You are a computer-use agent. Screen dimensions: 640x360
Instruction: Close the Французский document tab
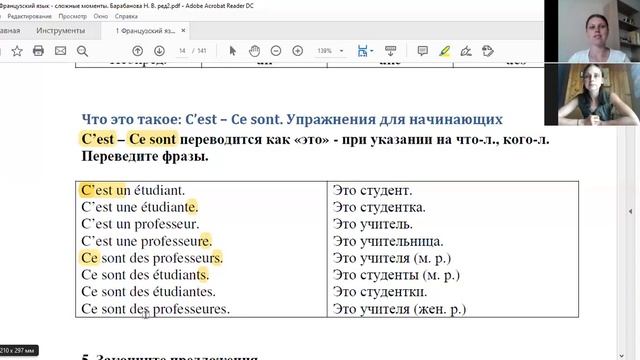pos(183,31)
